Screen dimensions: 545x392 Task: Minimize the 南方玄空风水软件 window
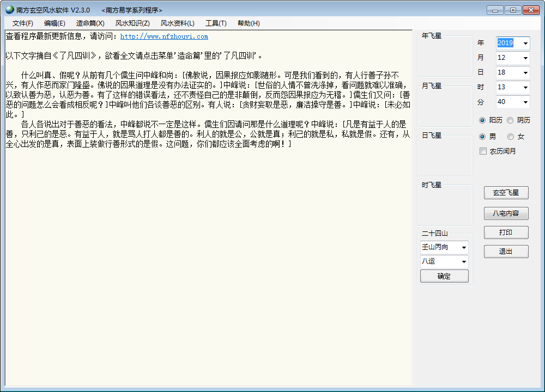[x=495, y=10]
